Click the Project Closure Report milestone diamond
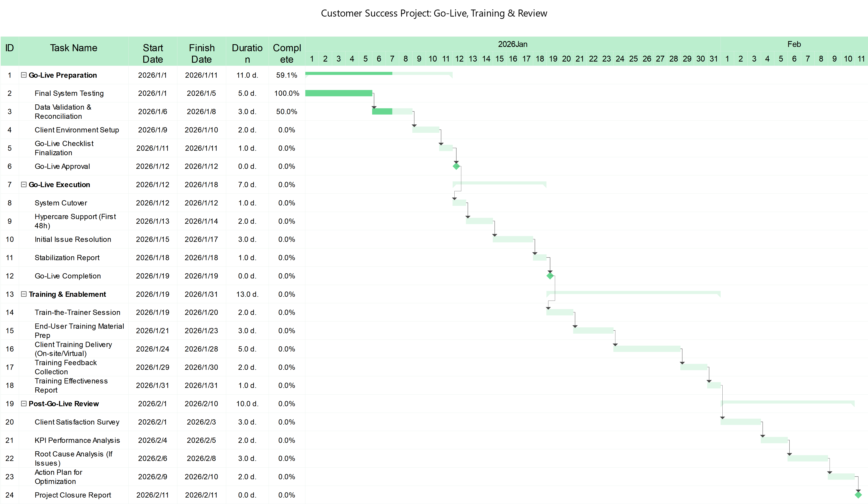Screen dimensions: 868x504 [x=858, y=495]
